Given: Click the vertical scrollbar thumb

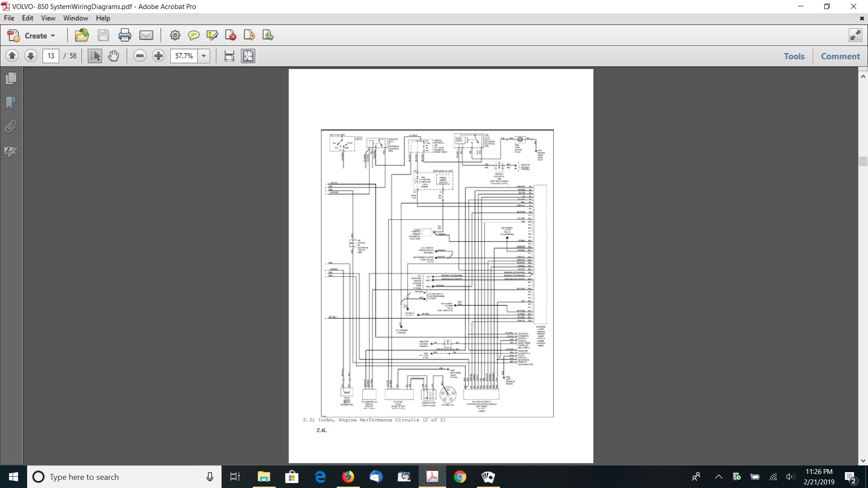Looking at the screenshot, I should (863, 161).
